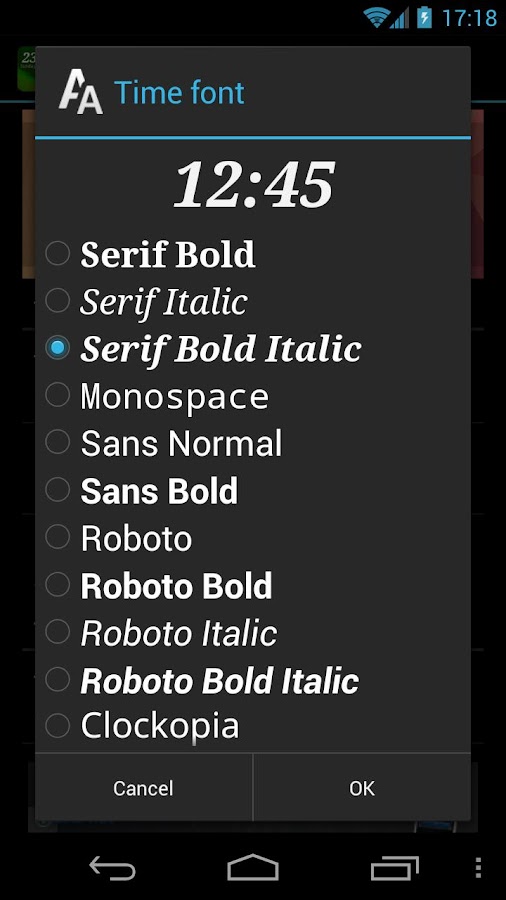Pick the Roboto font radio button
This screenshot has width=506, height=900.
pyautogui.click(x=57, y=537)
